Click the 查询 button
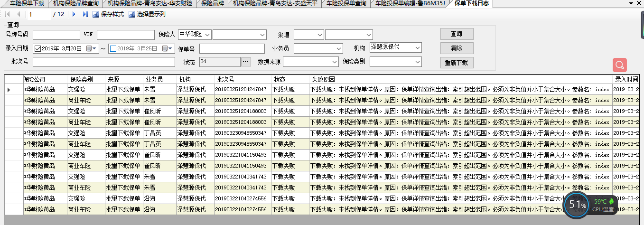Screen dimensions: 644x225 pyautogui.click(x=457, y=34)
